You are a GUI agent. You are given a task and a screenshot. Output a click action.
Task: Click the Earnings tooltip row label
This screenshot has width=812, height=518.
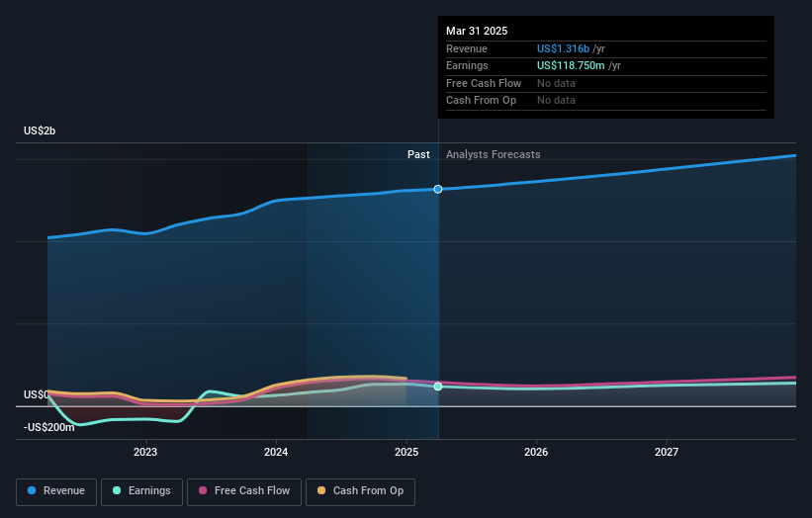467,65
